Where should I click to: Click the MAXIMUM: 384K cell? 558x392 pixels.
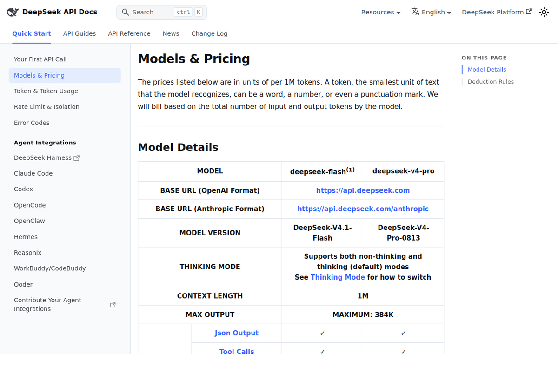[363, 314]
